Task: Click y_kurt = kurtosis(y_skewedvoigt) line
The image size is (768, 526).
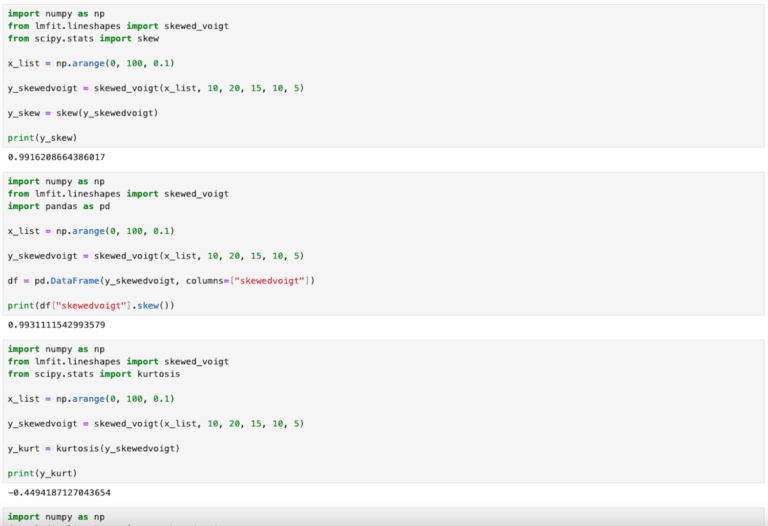Action: [94, 449]
